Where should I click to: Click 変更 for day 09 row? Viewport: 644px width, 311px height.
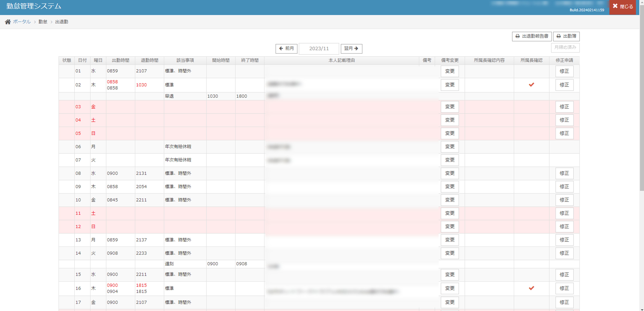pyautogui.click(x=450, y=187)
